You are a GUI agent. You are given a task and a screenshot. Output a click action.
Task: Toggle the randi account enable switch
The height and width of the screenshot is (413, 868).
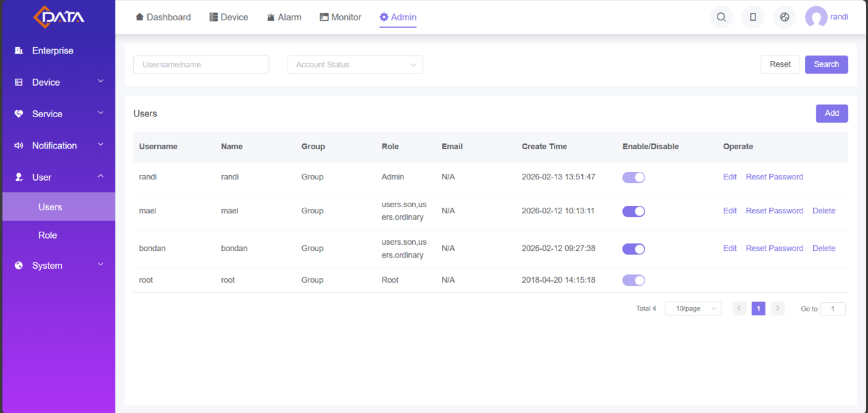(633, 178)
